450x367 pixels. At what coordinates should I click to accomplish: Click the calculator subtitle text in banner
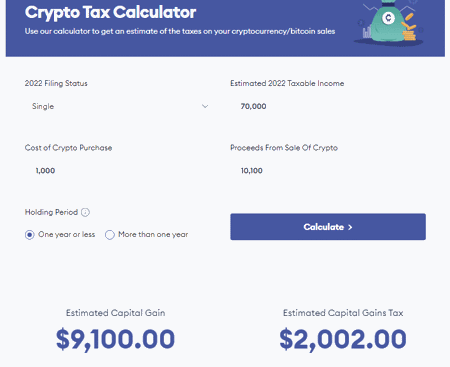click(180, 31)
